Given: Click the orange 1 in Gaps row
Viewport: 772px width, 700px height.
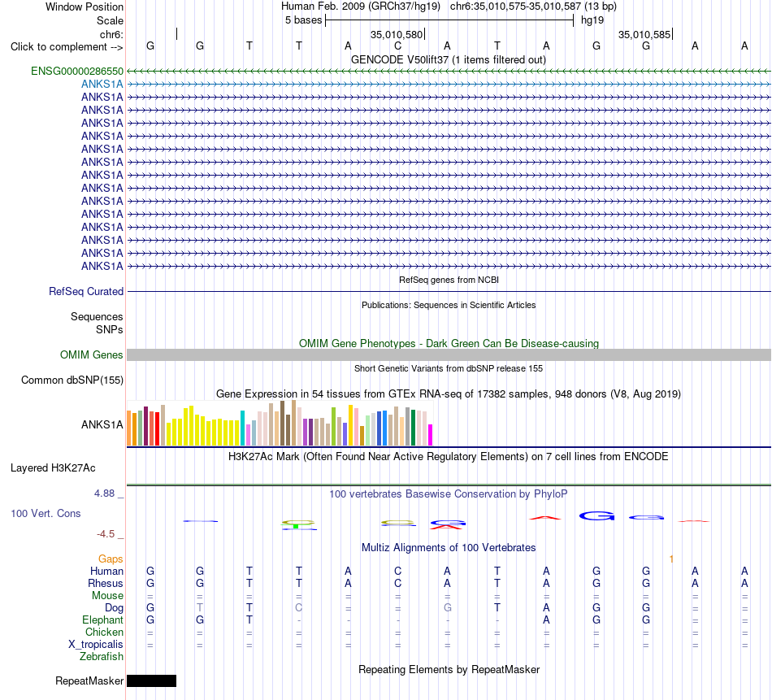Looking at the screenshot, I should (x=671, y=559).
